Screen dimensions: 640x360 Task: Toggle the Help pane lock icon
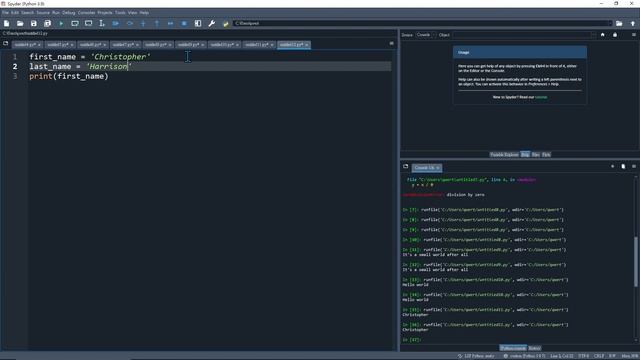click(615, 35)
